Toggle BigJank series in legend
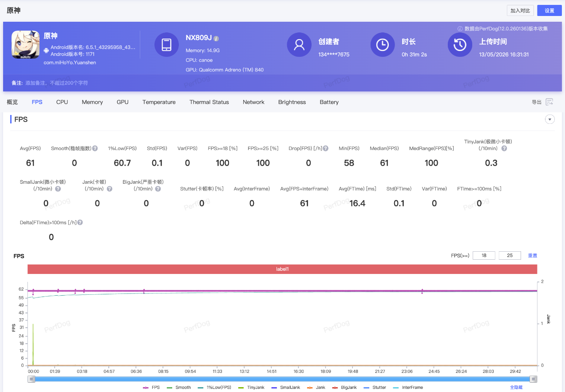The height and width of the screenshot is (392, 565). 344,388
